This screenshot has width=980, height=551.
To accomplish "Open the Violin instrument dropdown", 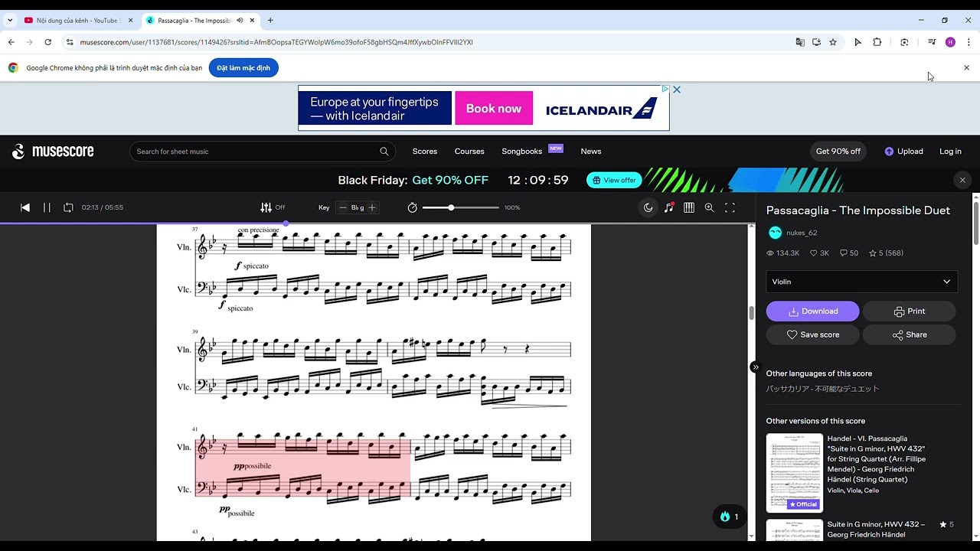I will (861, 282).
